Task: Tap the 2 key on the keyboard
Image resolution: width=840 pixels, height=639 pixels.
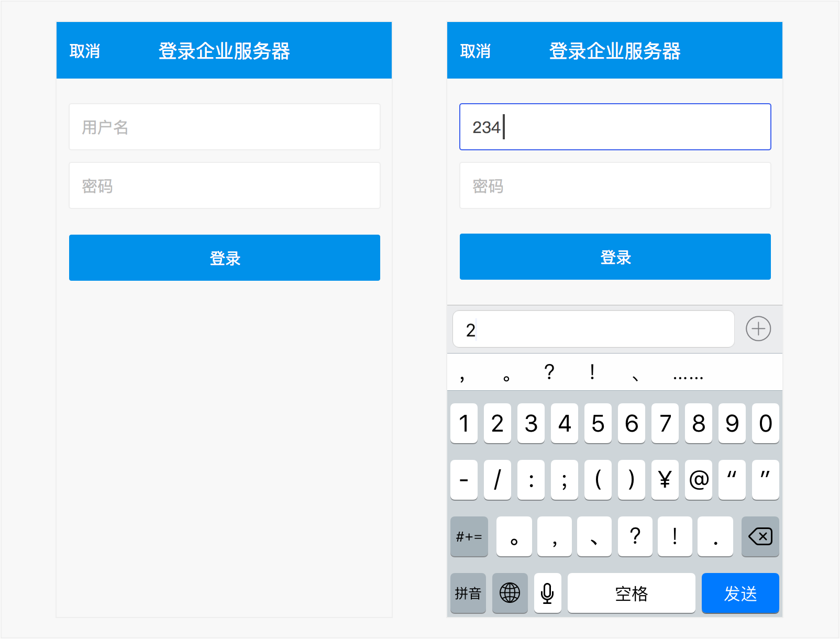Action: (498, 423)
